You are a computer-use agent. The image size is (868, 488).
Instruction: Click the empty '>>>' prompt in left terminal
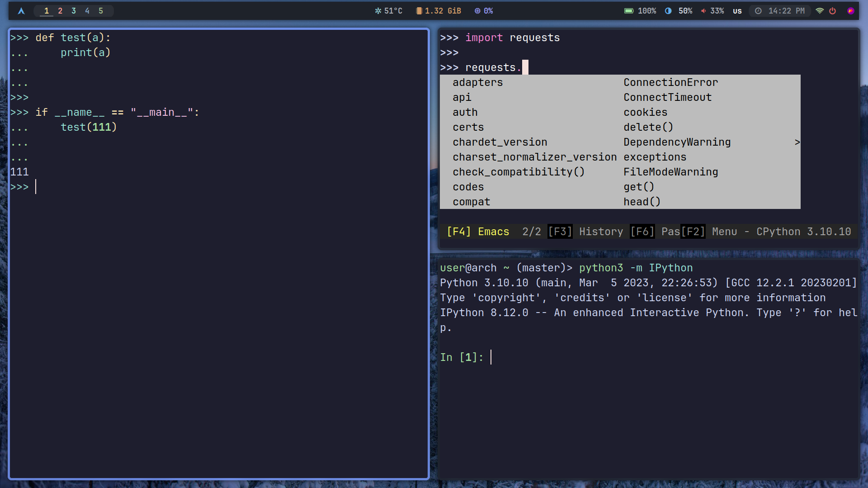[19, 187]
